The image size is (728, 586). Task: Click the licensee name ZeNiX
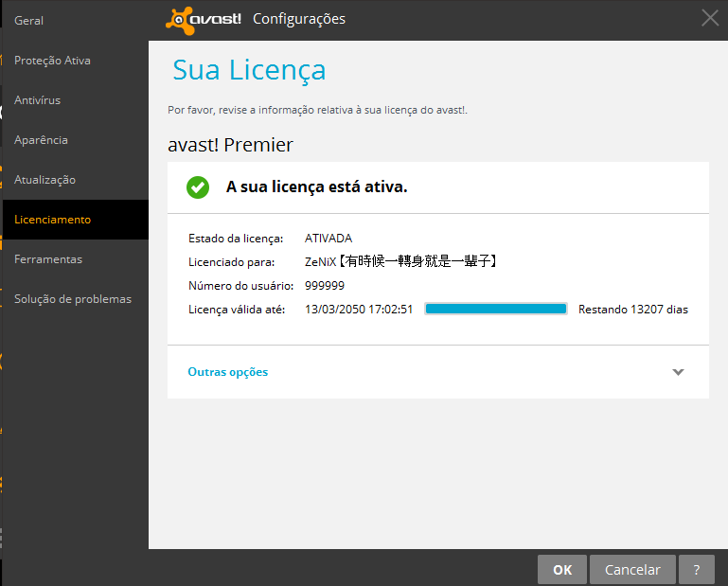click(x=401, y=261)
